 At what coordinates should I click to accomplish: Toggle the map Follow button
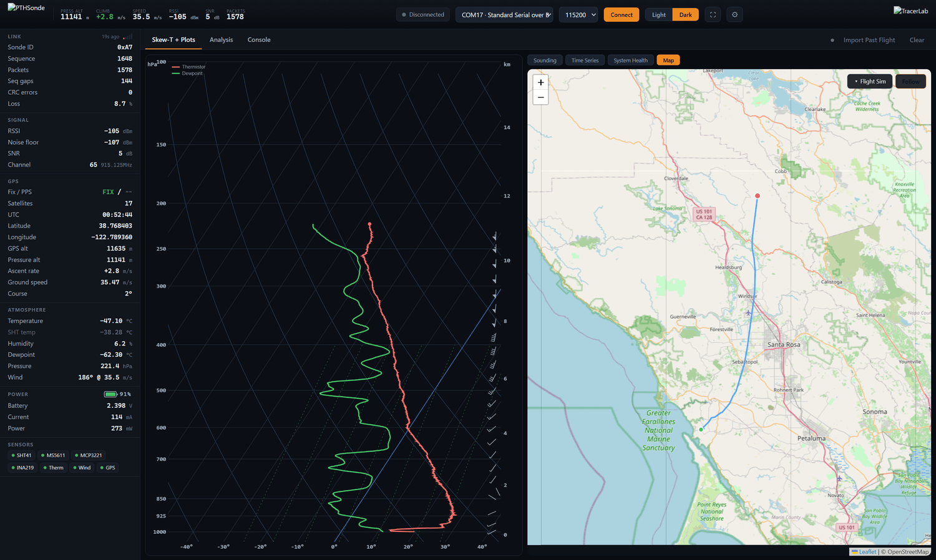pyautogui.click(x=910, y=82)
